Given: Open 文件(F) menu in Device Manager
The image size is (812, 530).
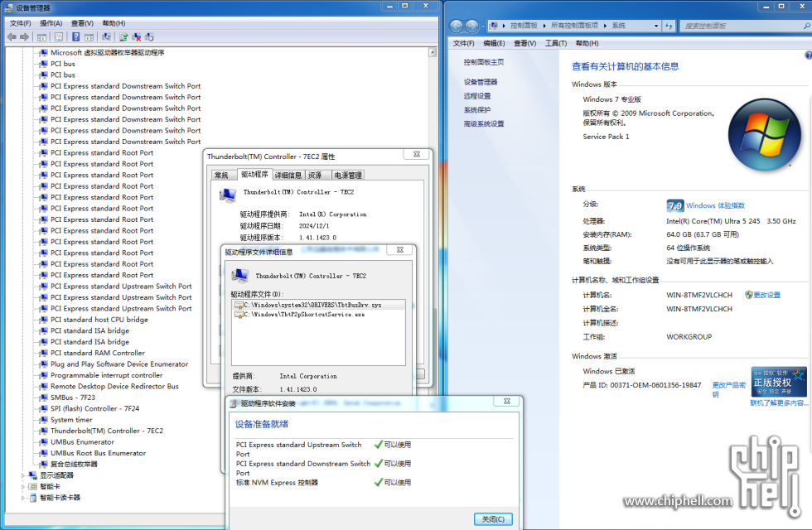Looking at the screenshot, I should click(20, 23).
